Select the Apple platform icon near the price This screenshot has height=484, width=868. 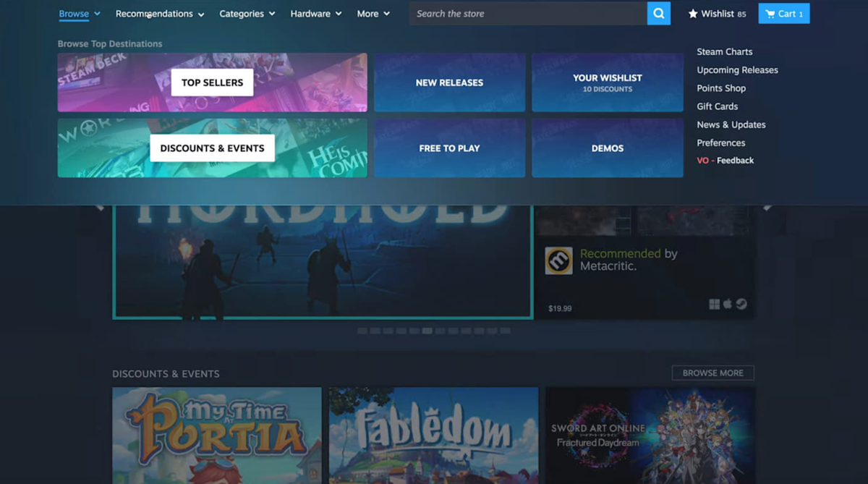(728, 304)
